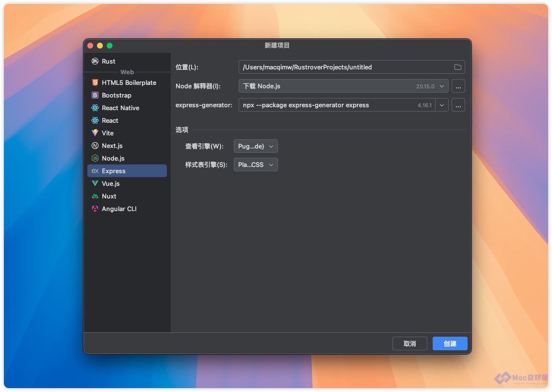Click the express-generator: label
The width and height of the screenshot is (552, 392).
click(204, 105)
